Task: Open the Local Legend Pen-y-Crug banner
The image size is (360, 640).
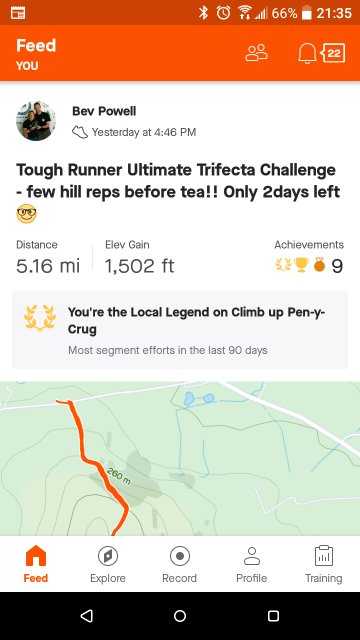Action: [x=180, y=330]
